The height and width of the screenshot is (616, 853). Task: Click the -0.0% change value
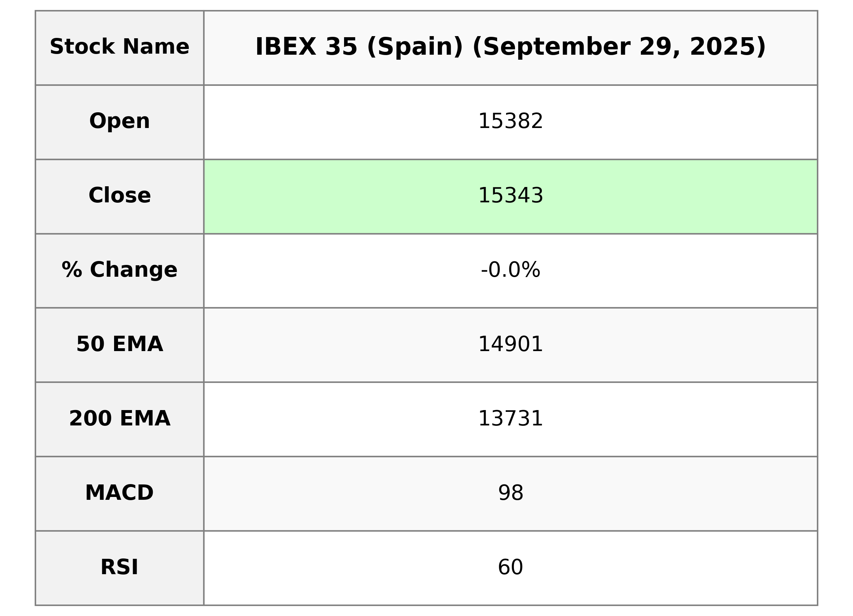[510, 270]
